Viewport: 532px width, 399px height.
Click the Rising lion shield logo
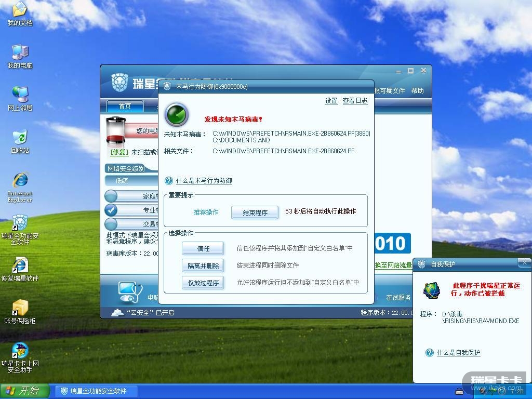point(120,83)
